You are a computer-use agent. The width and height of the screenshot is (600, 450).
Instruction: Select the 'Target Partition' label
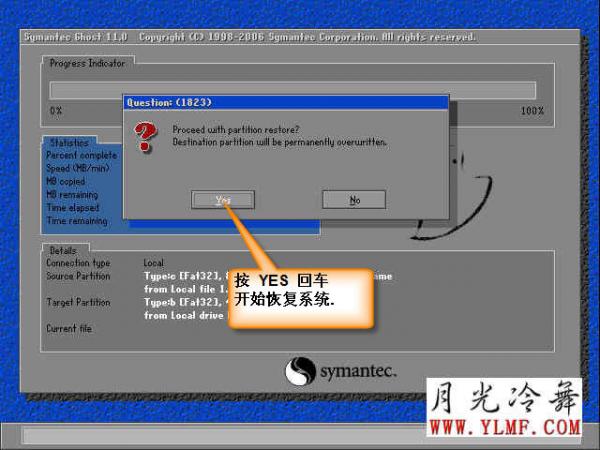point(78,302)
